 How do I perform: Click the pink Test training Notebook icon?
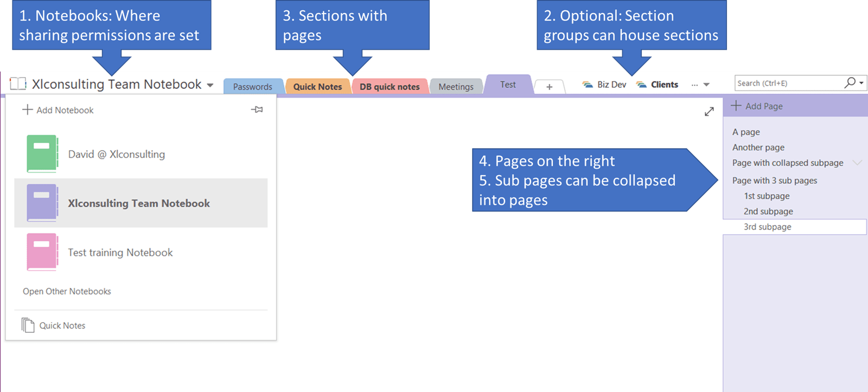pos(42,252)
